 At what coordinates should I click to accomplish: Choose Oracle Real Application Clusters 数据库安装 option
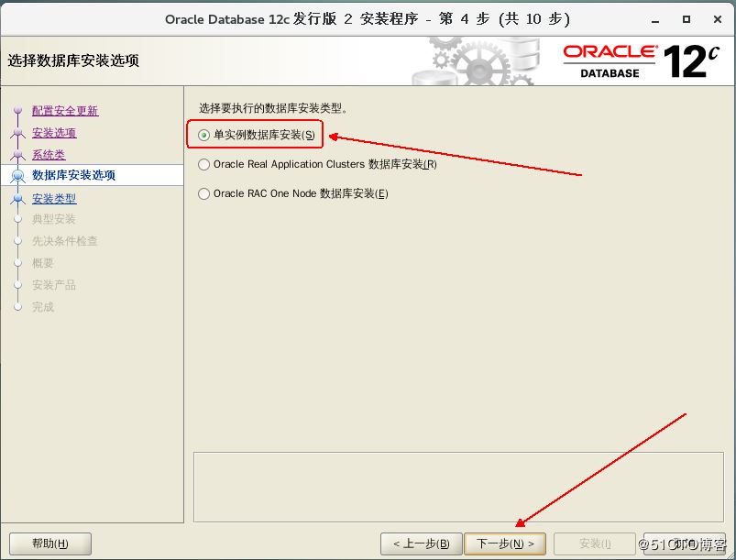click(204, 165)
